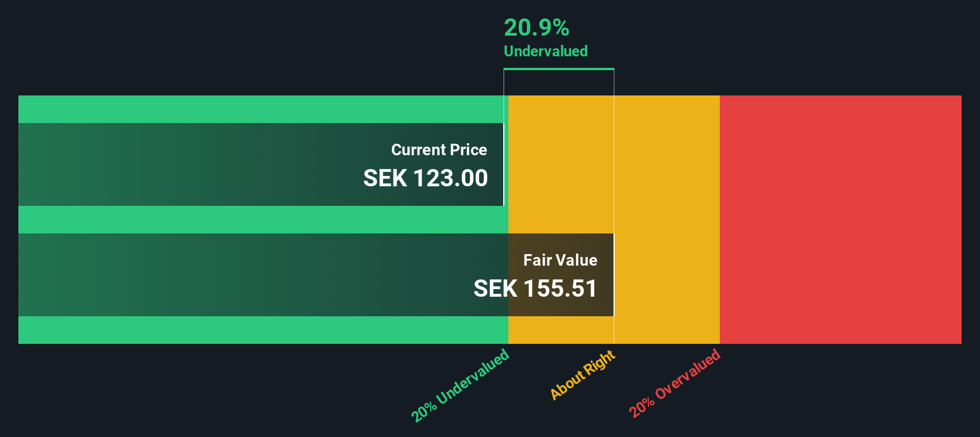Click the green bracket line above the chart
Viewport: 980px width, 437px height.
[x=558, y=69]
